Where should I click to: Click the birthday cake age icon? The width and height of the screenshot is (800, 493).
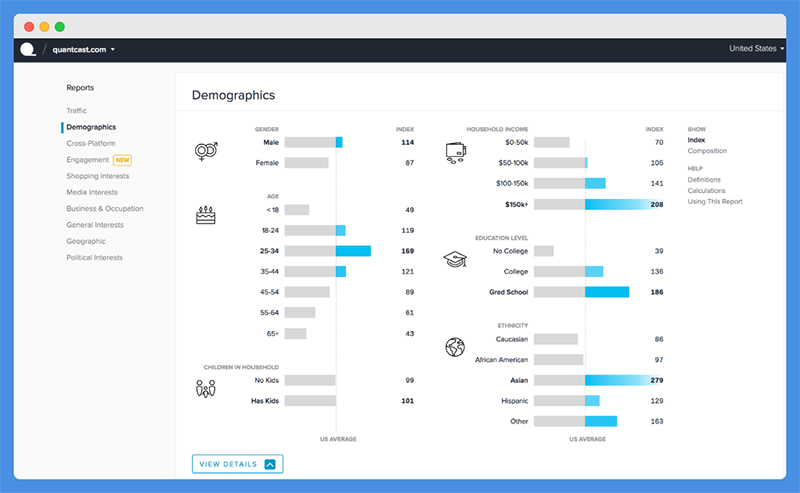206,215
